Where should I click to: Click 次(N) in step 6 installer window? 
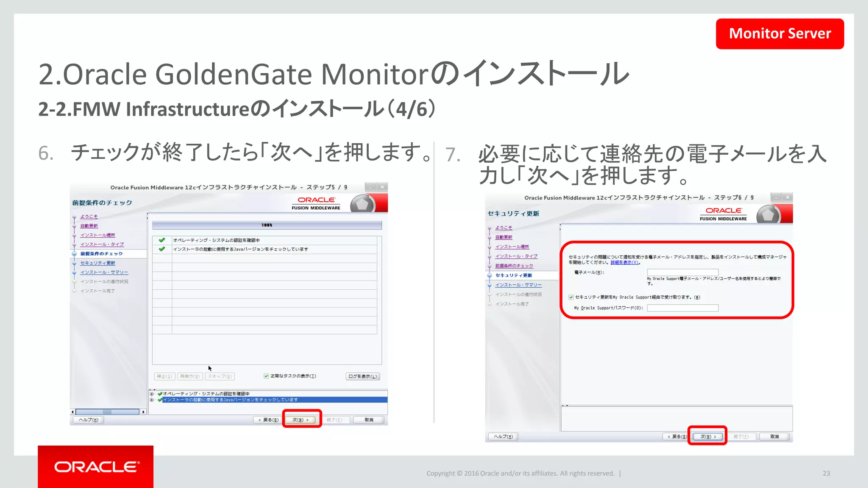708,436
